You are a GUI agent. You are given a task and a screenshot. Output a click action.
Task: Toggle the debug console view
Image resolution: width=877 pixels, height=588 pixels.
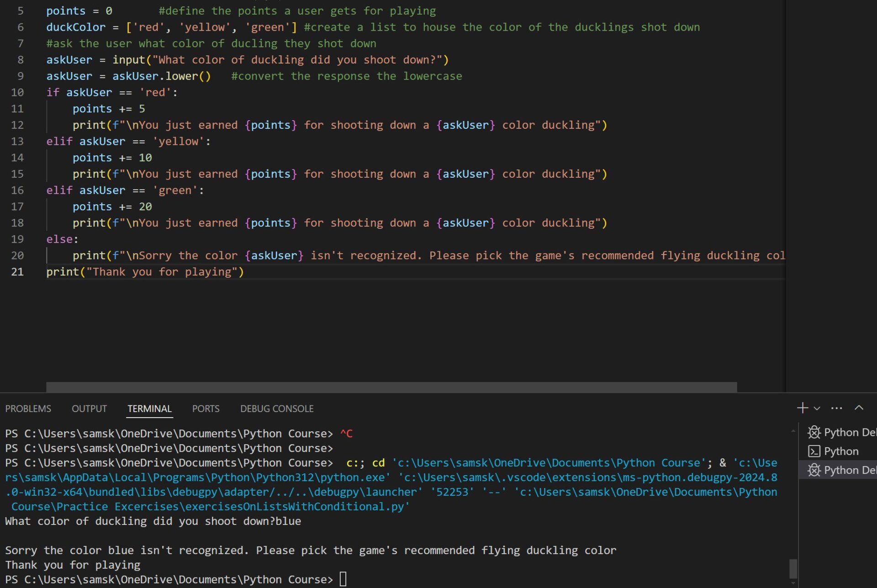(276, 408)
